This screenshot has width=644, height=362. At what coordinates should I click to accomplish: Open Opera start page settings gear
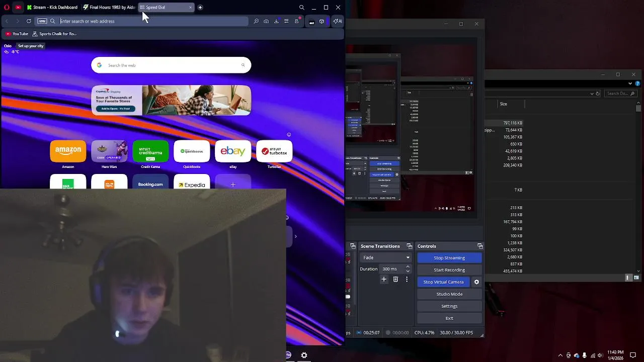[304, 355]
